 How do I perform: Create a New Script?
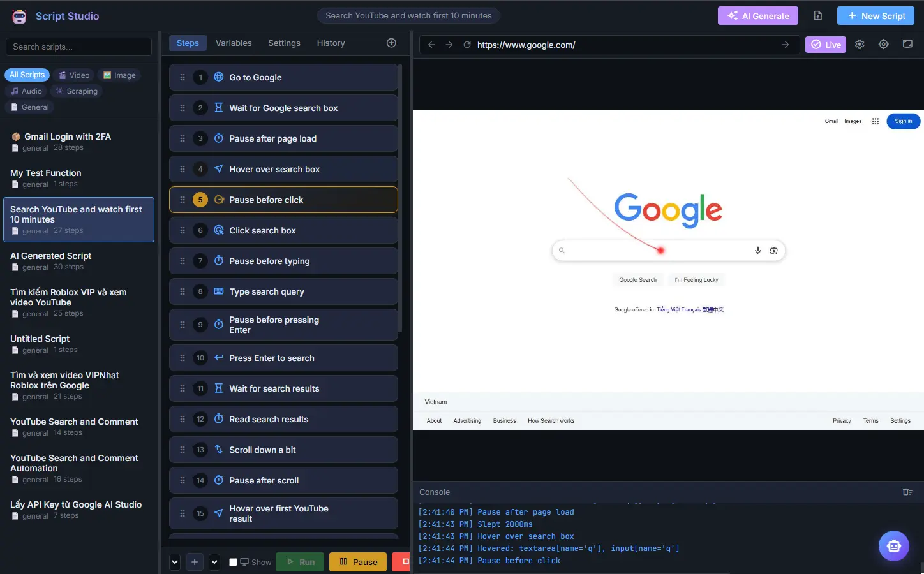[x=876, y=16]
